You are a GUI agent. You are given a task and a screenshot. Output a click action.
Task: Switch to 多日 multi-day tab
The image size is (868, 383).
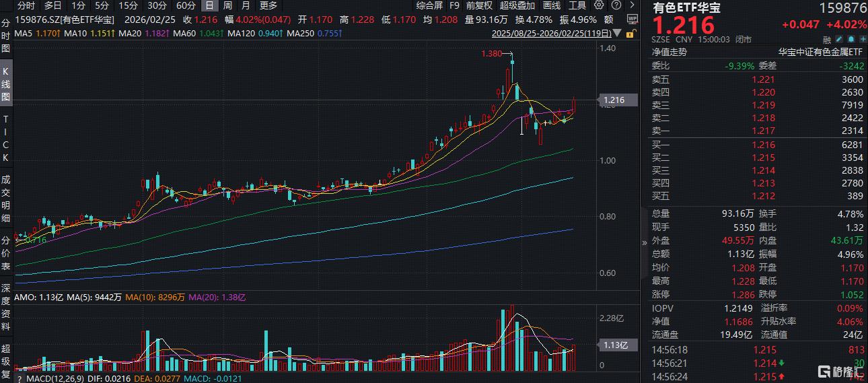53,5
